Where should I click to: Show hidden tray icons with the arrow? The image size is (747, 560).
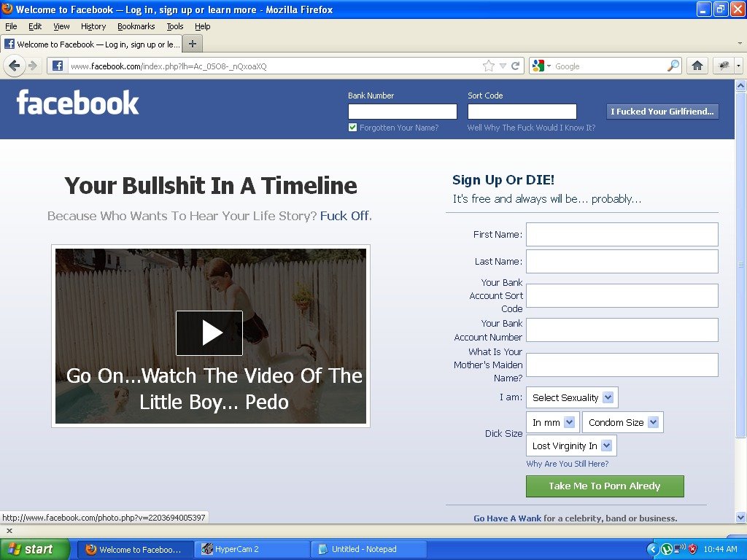653,549
